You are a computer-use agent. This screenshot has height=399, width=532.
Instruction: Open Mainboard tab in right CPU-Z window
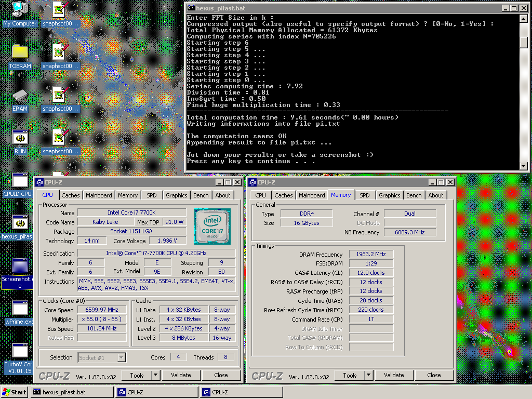point(312,195)
